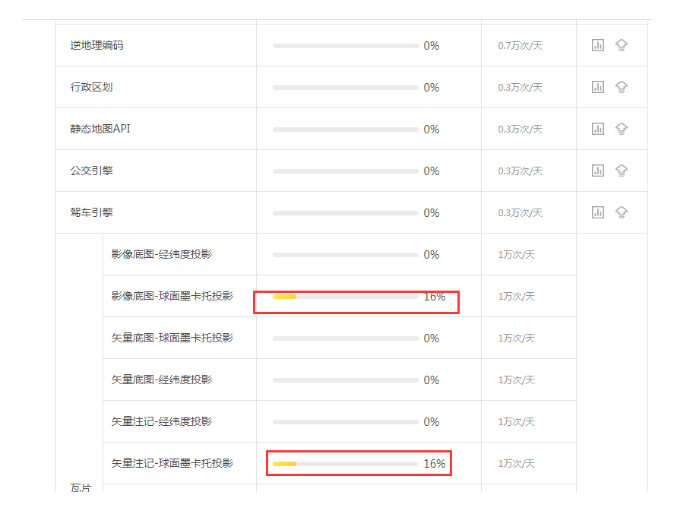The width and height of the screenshot is (679, 508).
Task: Click the 逆地理编码 progress bar
Action: pyautogui.click(x=345, y=46)
